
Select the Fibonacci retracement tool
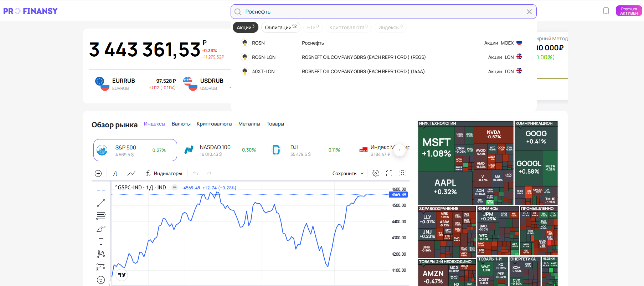tap(101, 216)
